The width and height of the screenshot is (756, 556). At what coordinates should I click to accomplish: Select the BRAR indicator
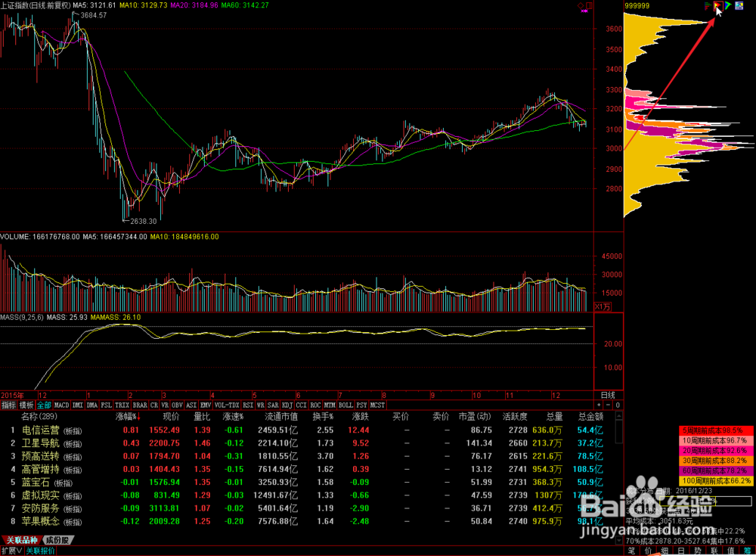coord(140,405)
